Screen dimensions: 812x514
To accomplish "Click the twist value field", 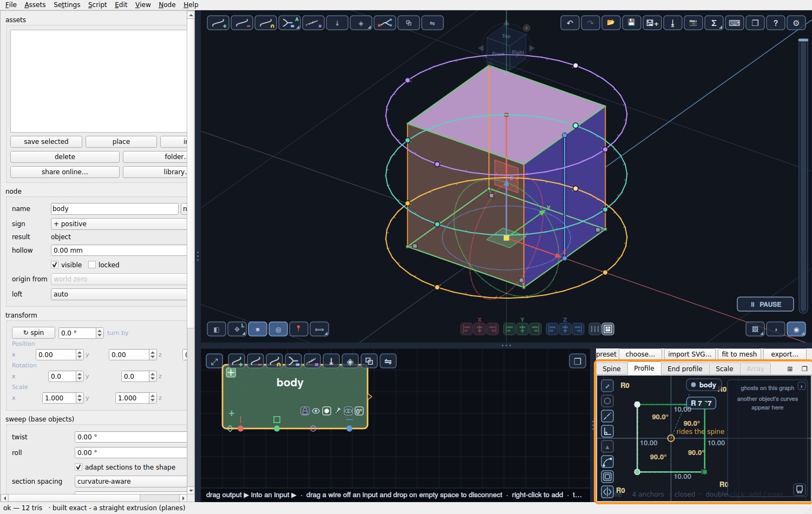I will point(131,437).
